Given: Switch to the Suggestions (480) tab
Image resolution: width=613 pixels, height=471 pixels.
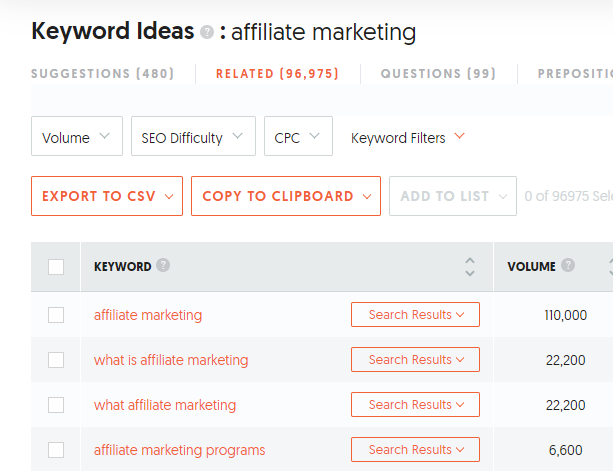Looking at the screenshot, I should (x=103, y=73).
